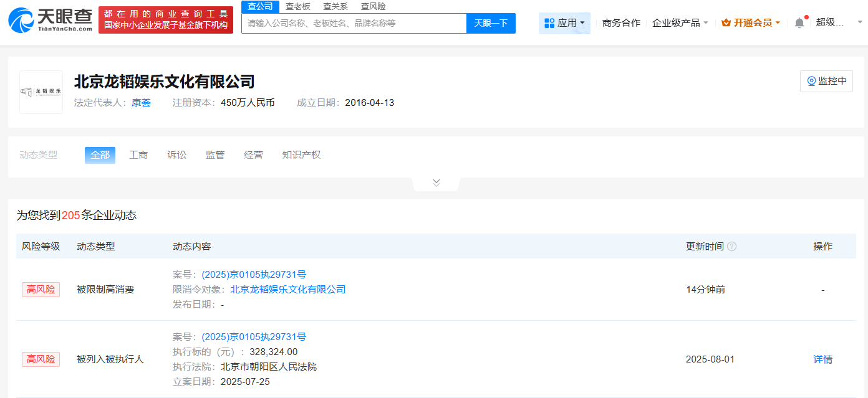Screen dimensions: 868x398
Task: Click the 监控中 monitoring button
Action: (x=826, y=81)
